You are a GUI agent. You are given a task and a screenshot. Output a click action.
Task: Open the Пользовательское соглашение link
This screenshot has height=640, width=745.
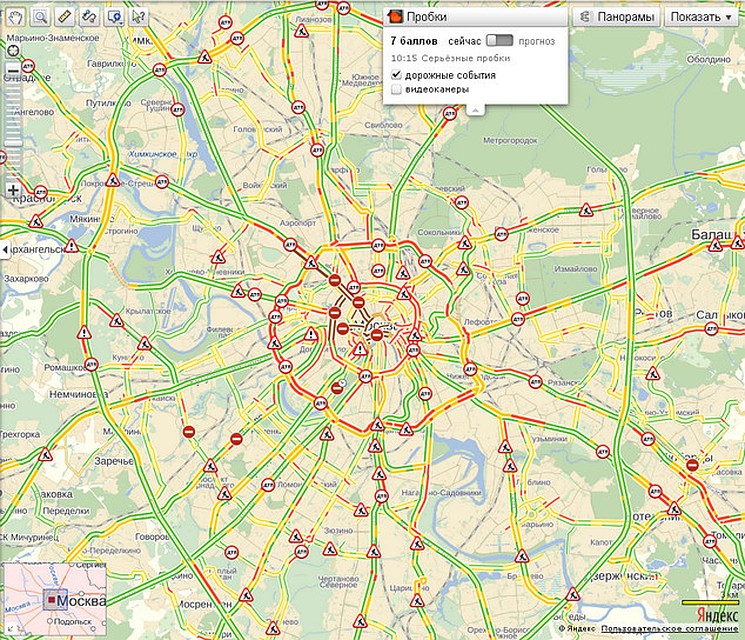670,629
